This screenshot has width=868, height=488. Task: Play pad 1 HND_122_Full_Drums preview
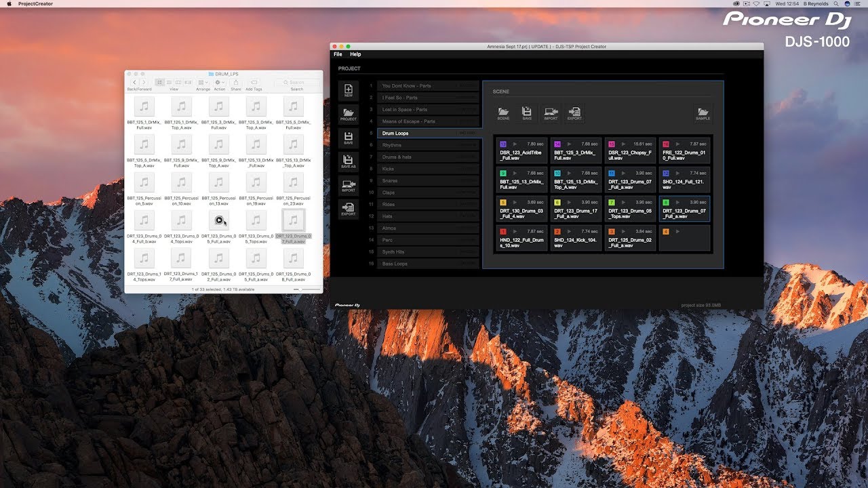coord(515,232)
